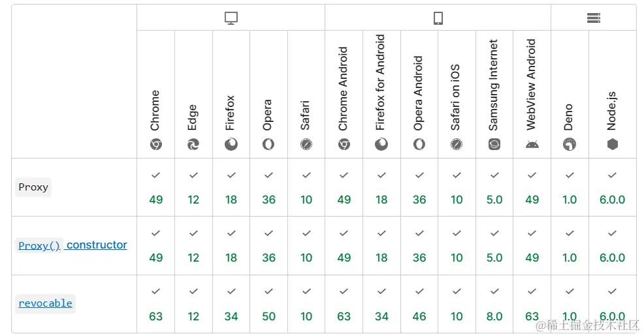Click the WebView Android robot icon
The width and height of the screenshot is (644, 336).
point(532,144)
